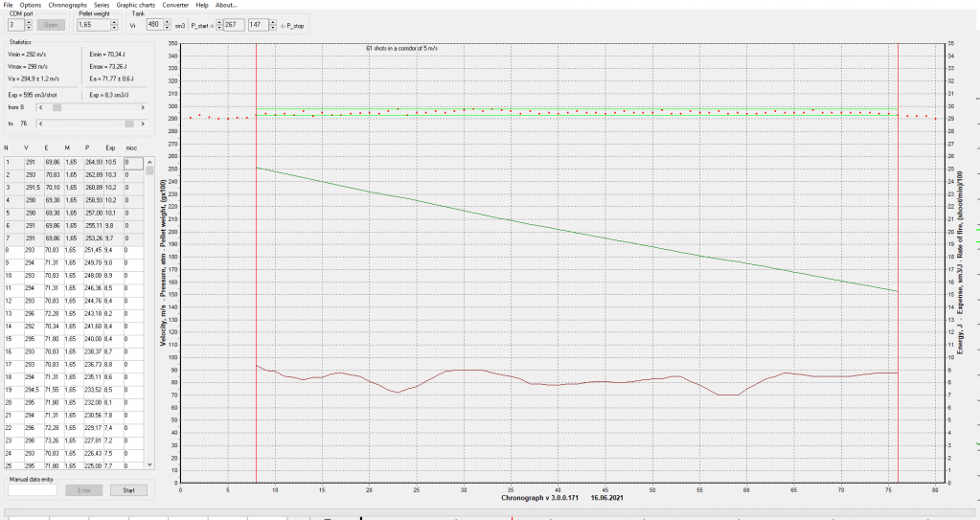
Task: Click the 'to' range slider thumb
Action: click(129, 124)
